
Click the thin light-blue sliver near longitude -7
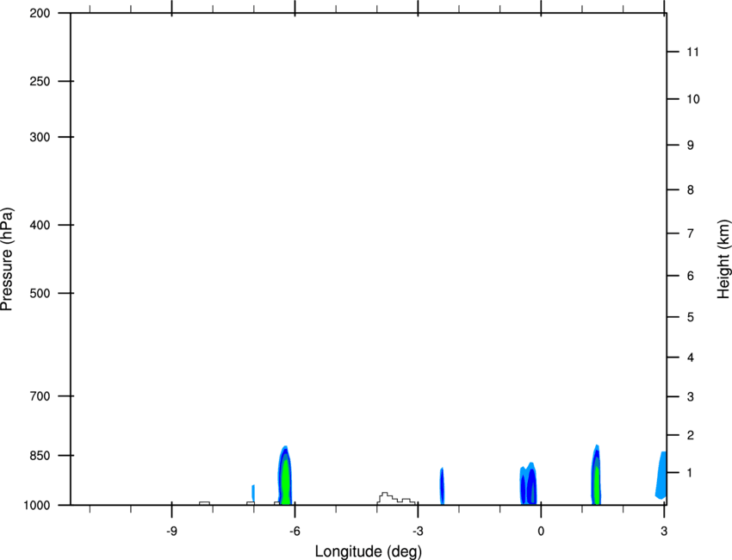click(x=253, y=493)
